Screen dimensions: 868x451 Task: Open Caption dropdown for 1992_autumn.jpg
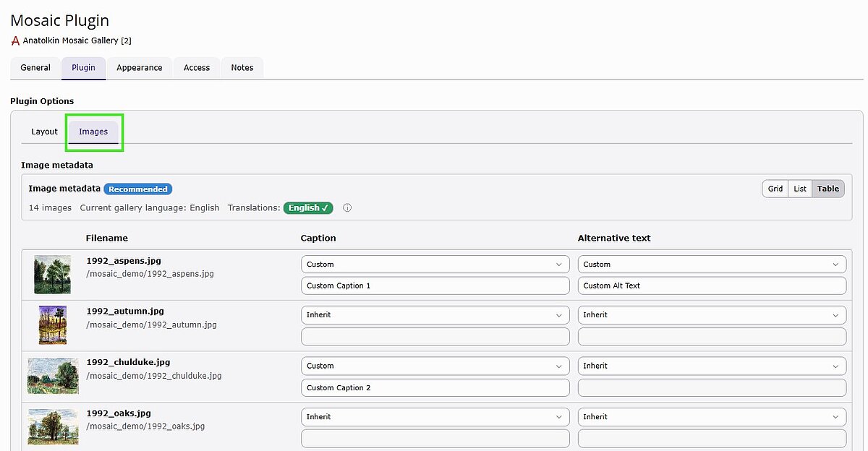pyautogui.click(x=435, y=315)
